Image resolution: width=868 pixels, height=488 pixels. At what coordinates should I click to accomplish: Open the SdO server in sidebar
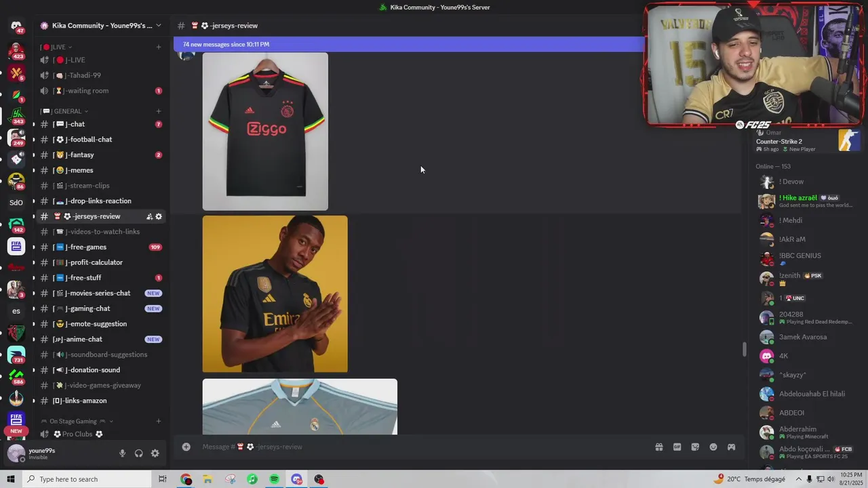(x=16, y=202)
